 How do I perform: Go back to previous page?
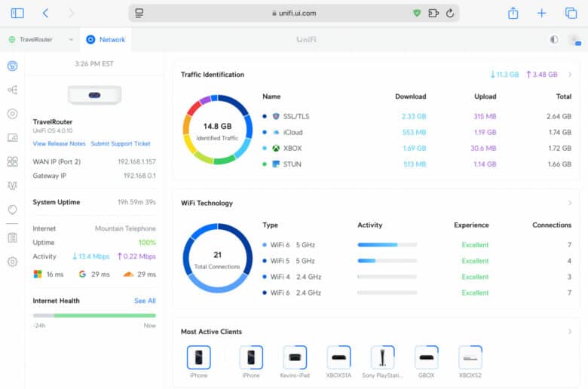pos(45,13)
